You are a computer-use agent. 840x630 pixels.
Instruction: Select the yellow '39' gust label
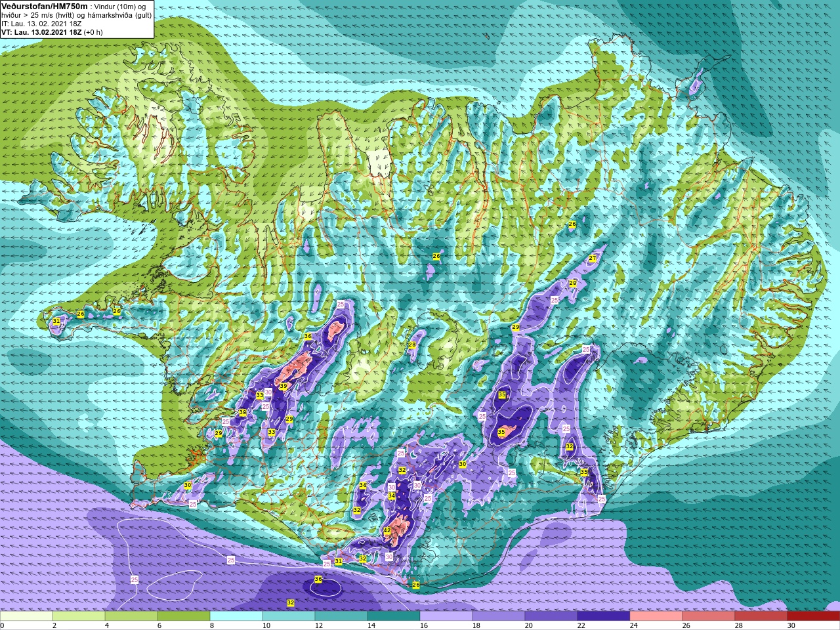(x=283, y=387)
